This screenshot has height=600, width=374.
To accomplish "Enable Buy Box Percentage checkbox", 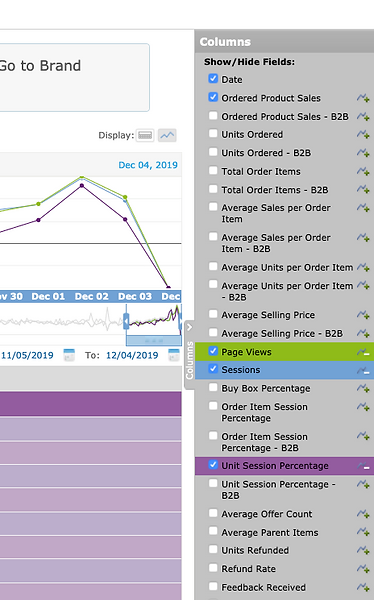I will tap(213, 387).
